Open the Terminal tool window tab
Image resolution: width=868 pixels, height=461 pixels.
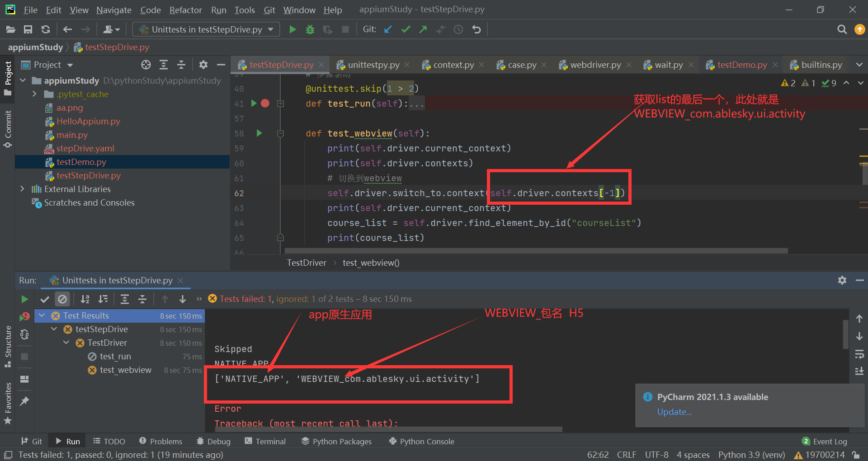(265, 441)
